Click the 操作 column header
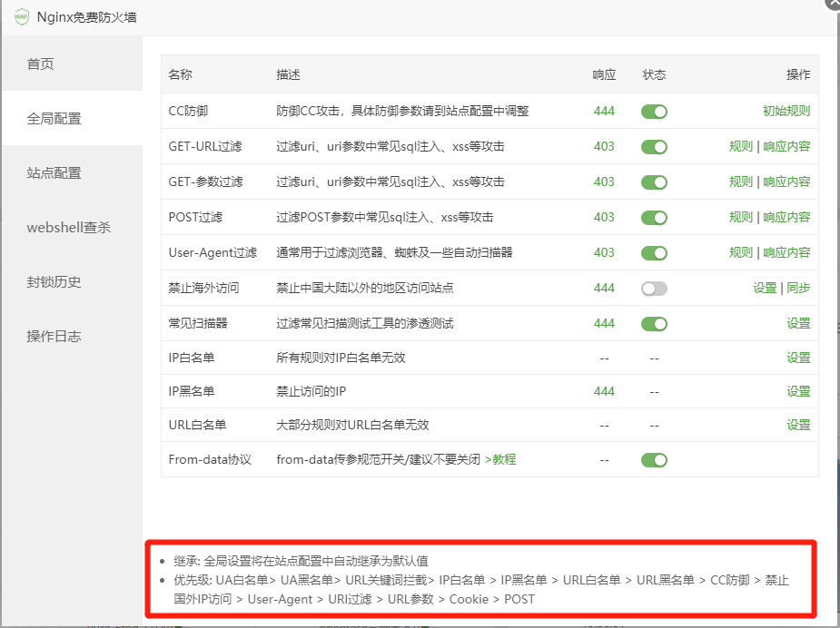Screen dimensions: 840x628 (x=798, y=74)
